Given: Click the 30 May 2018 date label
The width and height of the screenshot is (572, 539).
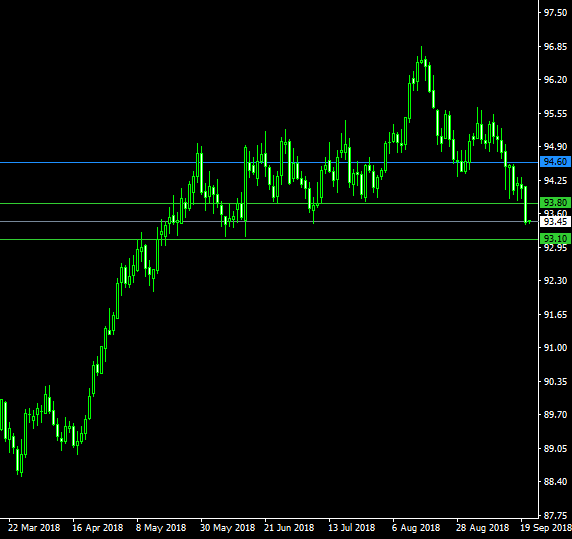Looking at the screenshot, I should point(227,528).
